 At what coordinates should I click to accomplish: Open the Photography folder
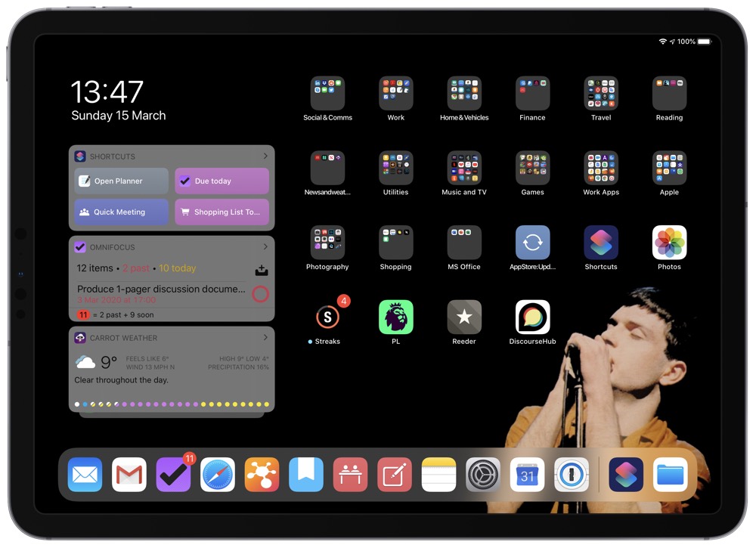click(x=327, y=243)
